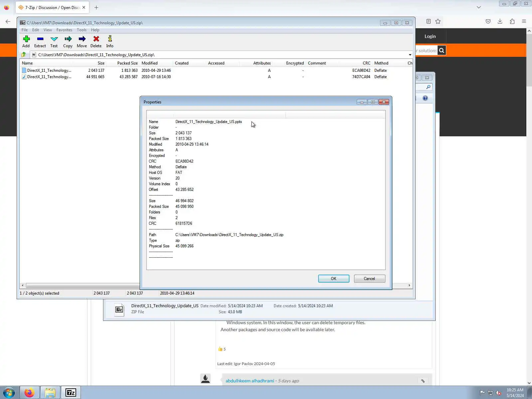Click the Copy toolbar icon

pyautogui.click(x=68, y=42)
